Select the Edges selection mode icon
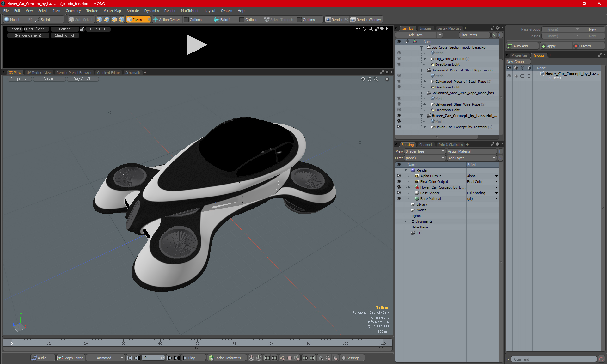The image size is (607, 364). [107, 20]
